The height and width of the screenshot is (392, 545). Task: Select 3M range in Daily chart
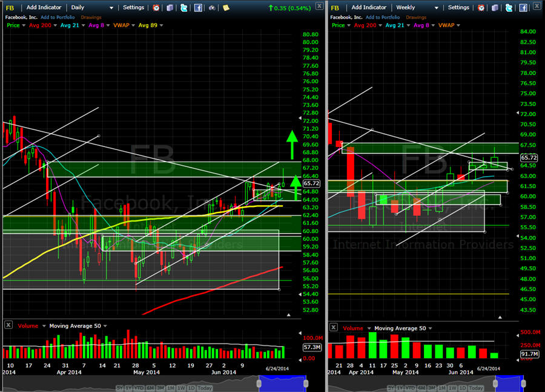[160, 388]
